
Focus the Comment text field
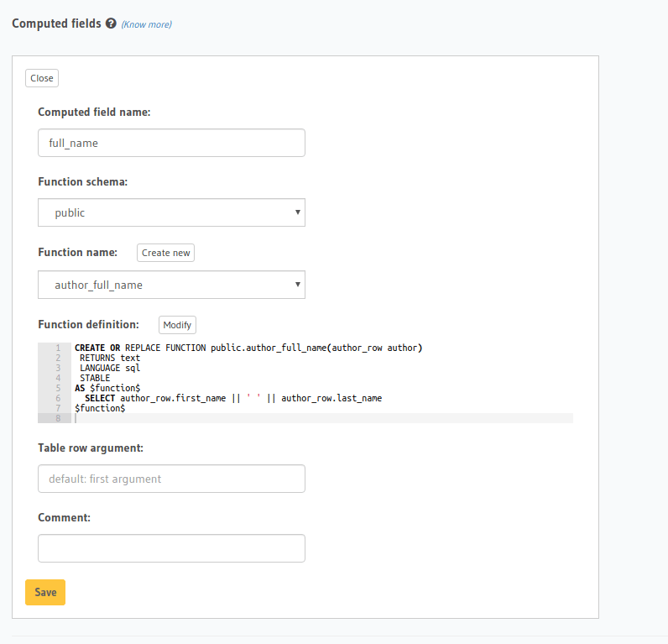[171, 548]
